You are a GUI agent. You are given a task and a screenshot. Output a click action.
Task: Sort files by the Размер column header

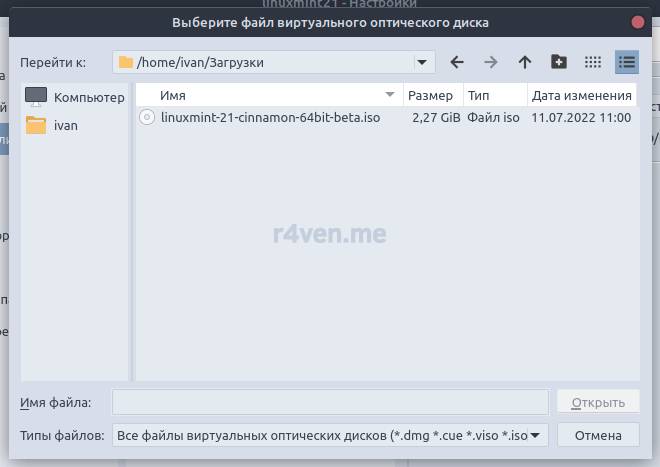431,95
